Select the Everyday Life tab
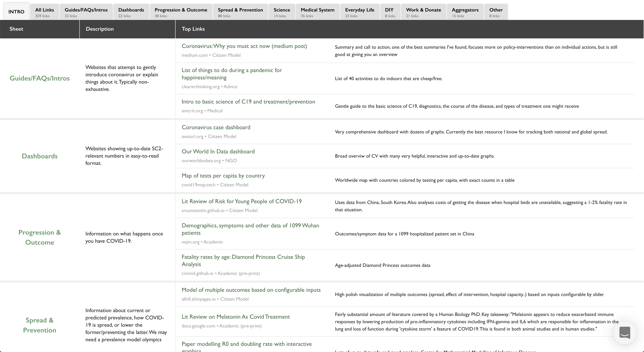 tap(360, 12)
